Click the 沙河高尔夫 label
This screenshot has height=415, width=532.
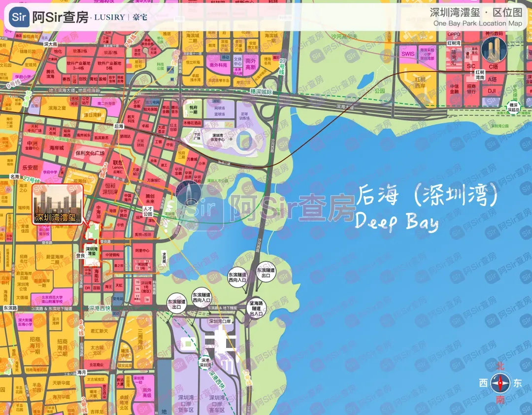[x=344, y=36]
